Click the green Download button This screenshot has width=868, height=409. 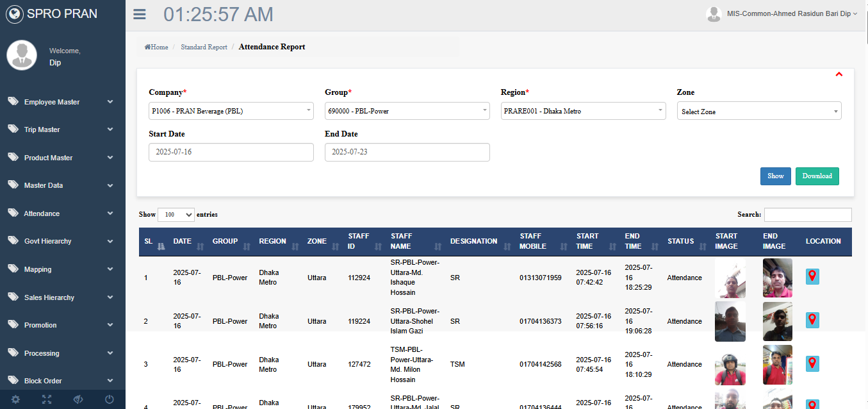click(x=817, y=176)
